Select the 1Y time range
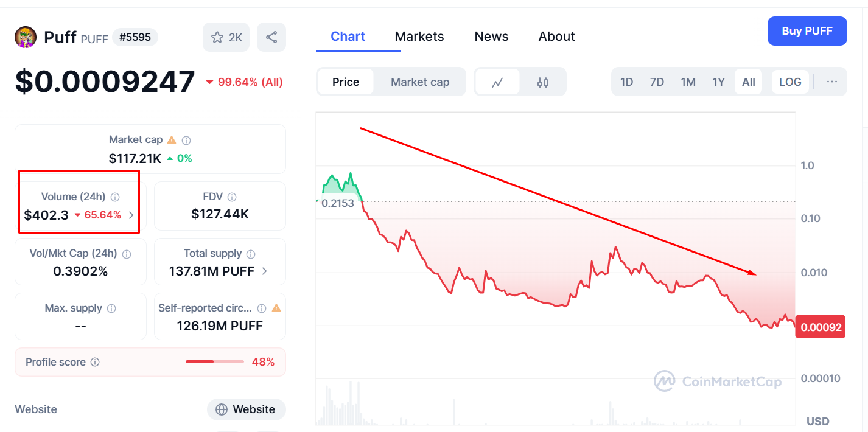This screenshot has width=868, height=432. click(718, 82)
